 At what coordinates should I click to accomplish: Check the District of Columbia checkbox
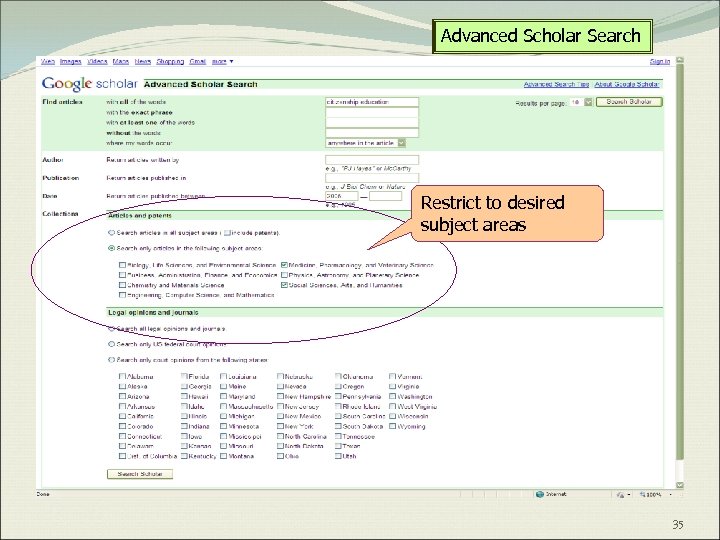point(122,456)
